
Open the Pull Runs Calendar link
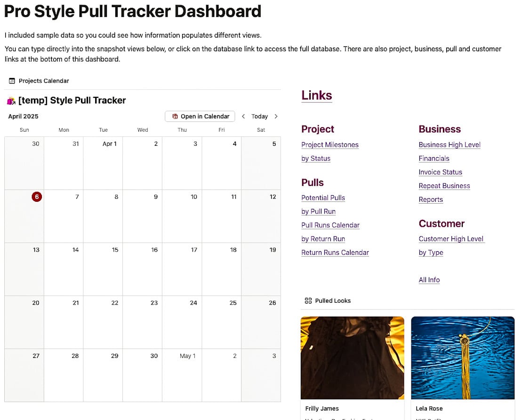(330, 225)
